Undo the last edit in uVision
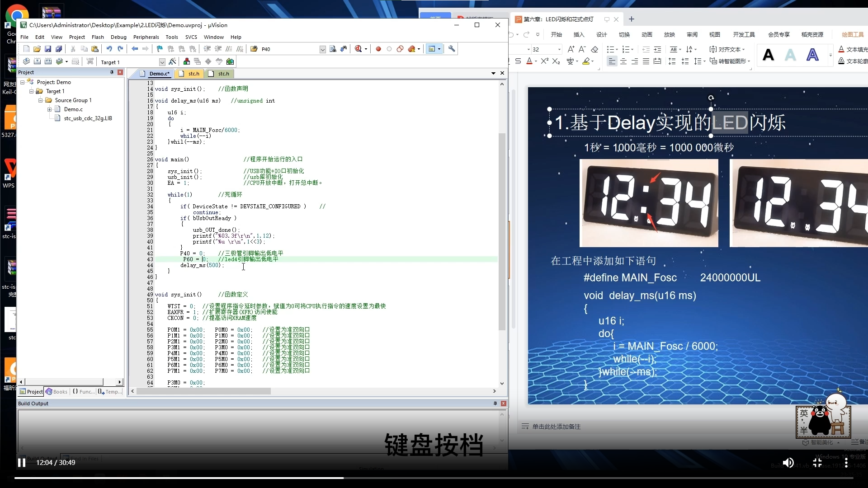This screenshot has width=868, height=488. [109, 49]
